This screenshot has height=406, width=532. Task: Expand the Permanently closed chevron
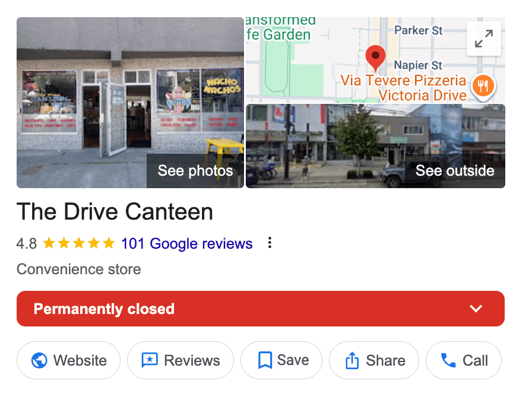coord(476,309)
